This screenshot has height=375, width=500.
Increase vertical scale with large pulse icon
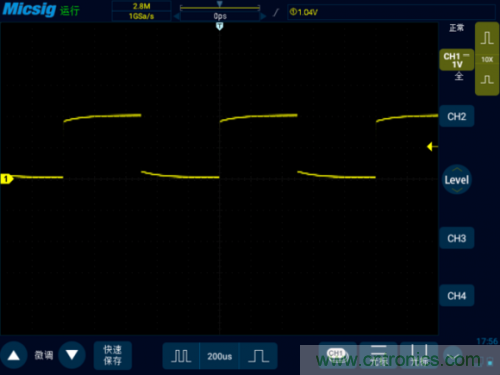tap(487, 38)
